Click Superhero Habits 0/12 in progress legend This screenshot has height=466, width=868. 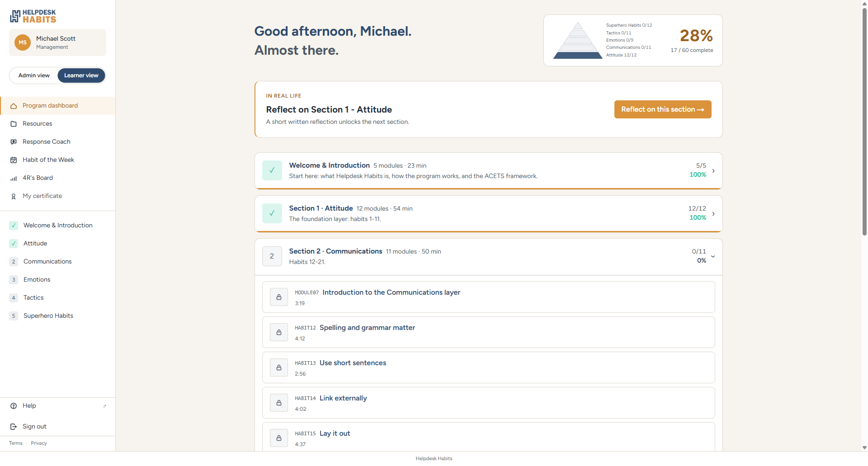click(629, 25)
